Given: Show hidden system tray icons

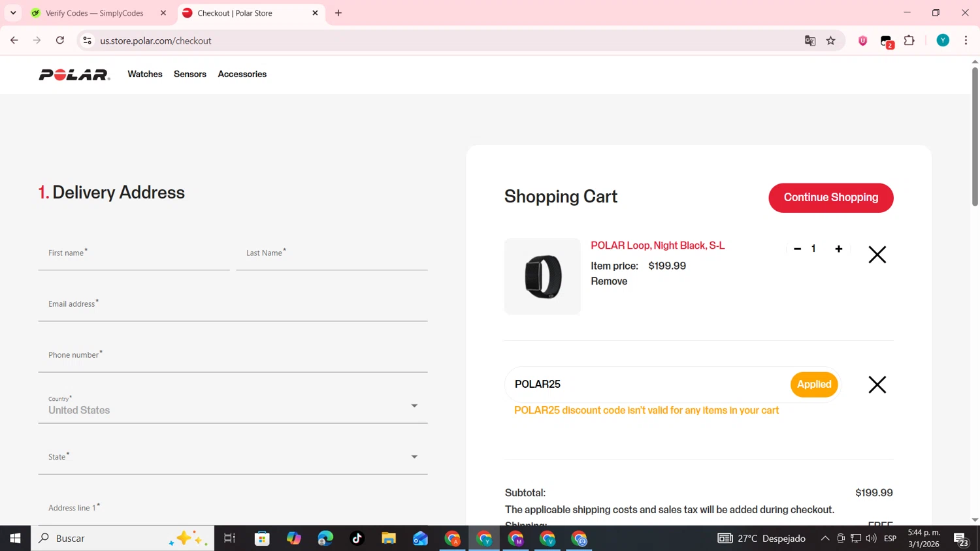Looking at the screenshot, I should tap(825, 539).
